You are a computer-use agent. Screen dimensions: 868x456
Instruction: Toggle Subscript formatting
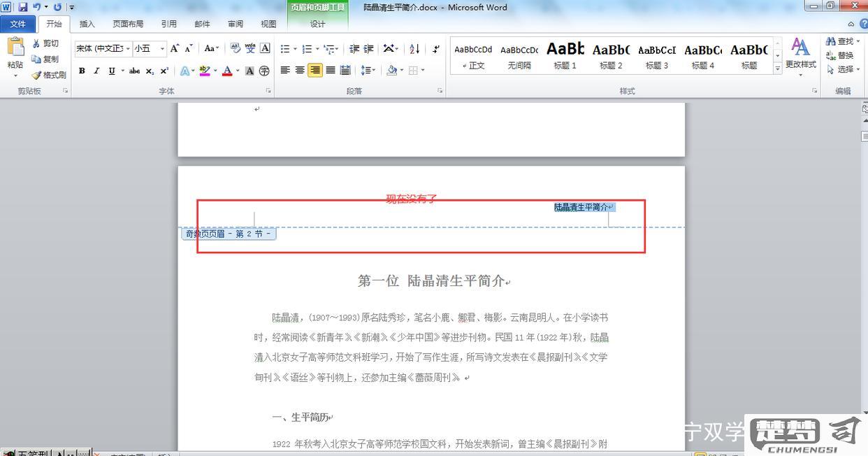[x=150, y=71]
